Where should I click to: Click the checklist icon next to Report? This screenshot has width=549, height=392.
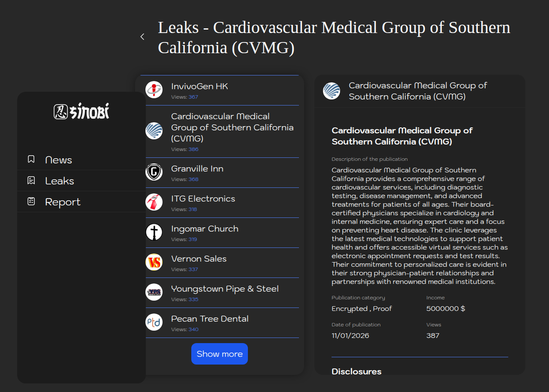pyautogui.click(x=31, y=202)
